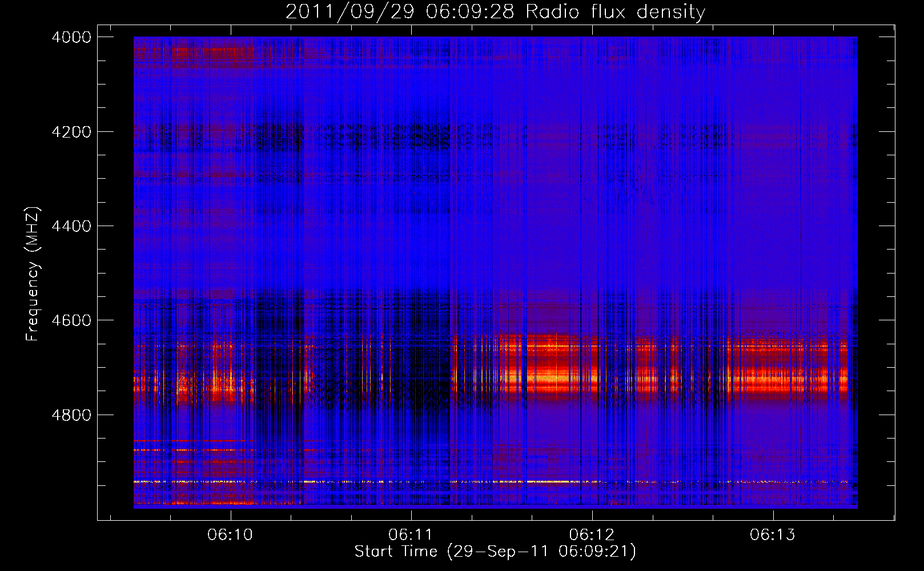Select the 4800 frequency tick label
The width and height of the screenshot is (924, 571).
coord(71,415)
